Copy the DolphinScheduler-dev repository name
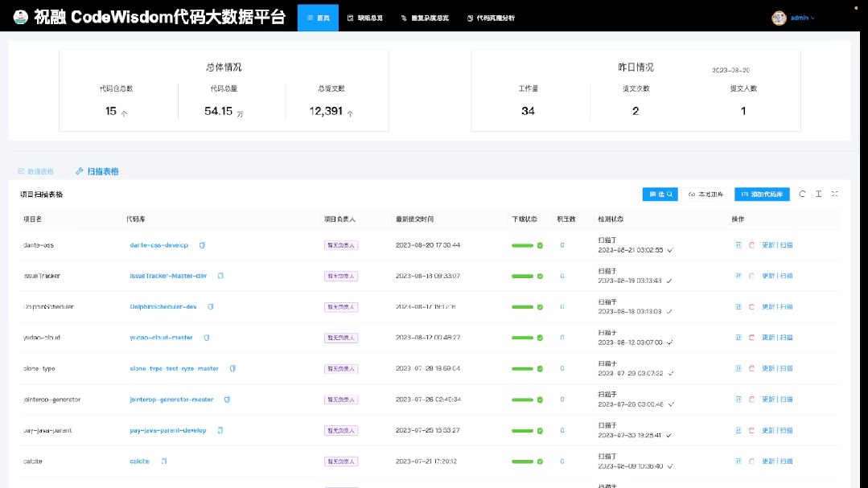The image size is (868, 488). 210,307
